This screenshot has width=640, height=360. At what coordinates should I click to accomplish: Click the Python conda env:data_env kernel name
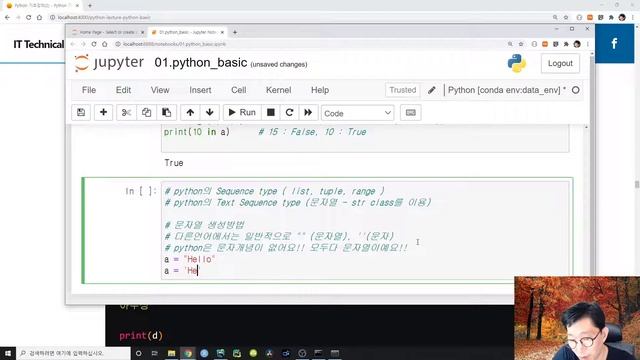pyautogui.click(x=504, y=90)
